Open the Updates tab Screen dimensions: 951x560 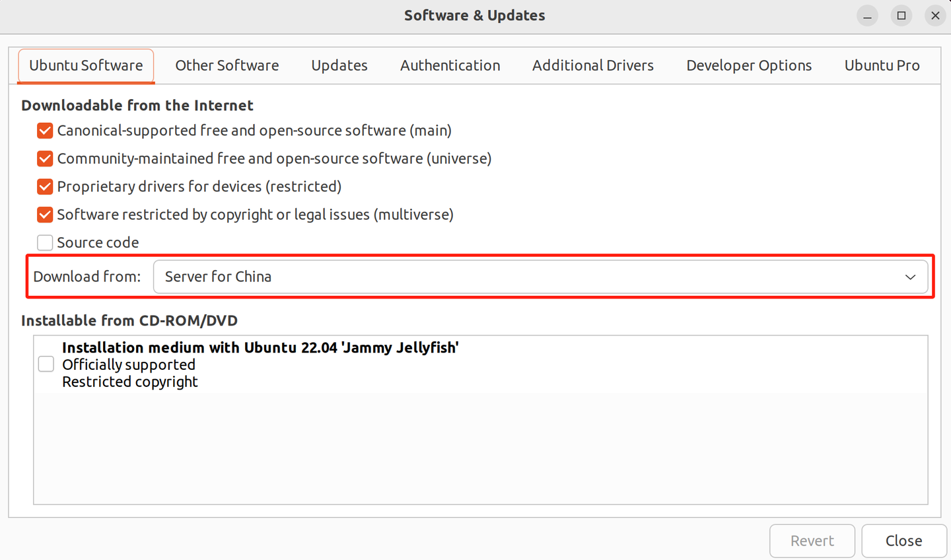coord(339,65)
